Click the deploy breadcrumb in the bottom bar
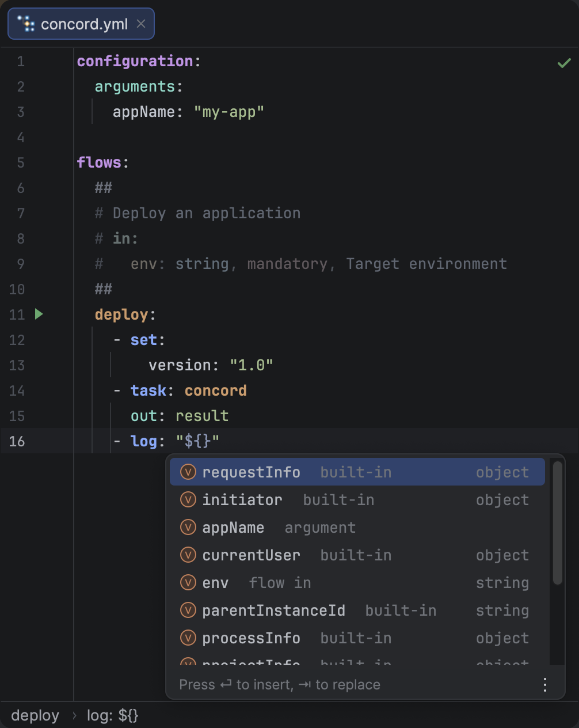The image size is (579, 728). [x=35, y=715]
